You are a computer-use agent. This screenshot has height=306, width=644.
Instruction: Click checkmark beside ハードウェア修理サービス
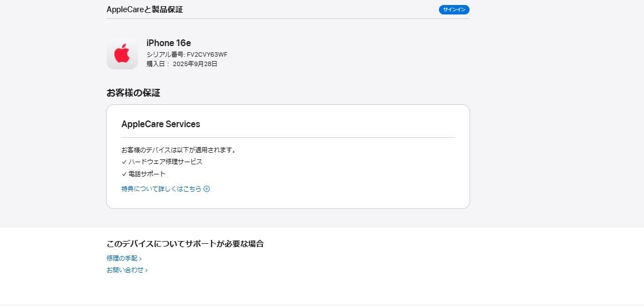click(x=124, y=162)
